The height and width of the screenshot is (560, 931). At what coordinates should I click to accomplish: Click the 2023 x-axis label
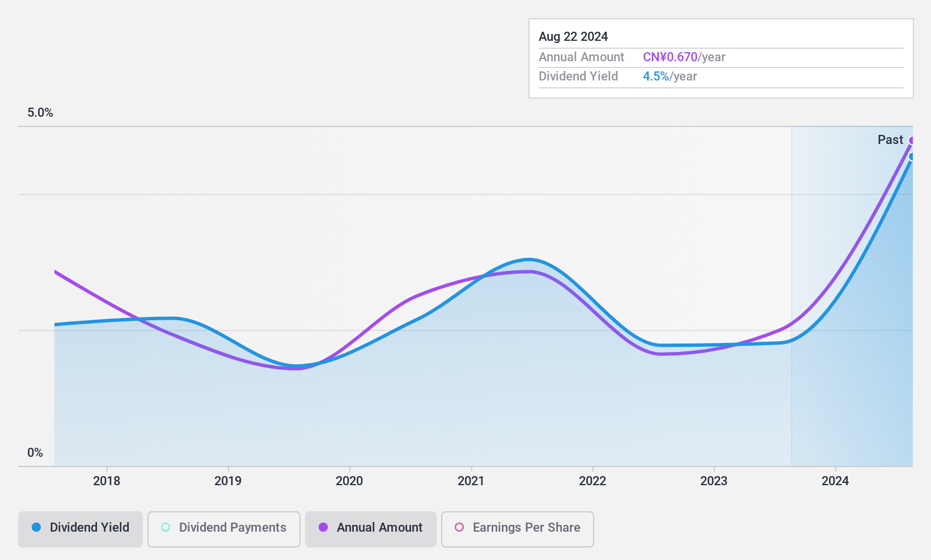(x=714, y=481)
